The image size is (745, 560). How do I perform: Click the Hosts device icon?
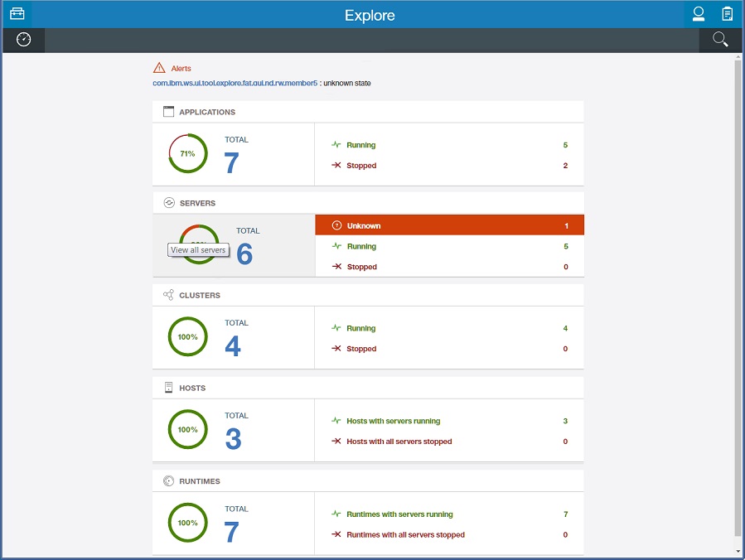click(169, 388)
